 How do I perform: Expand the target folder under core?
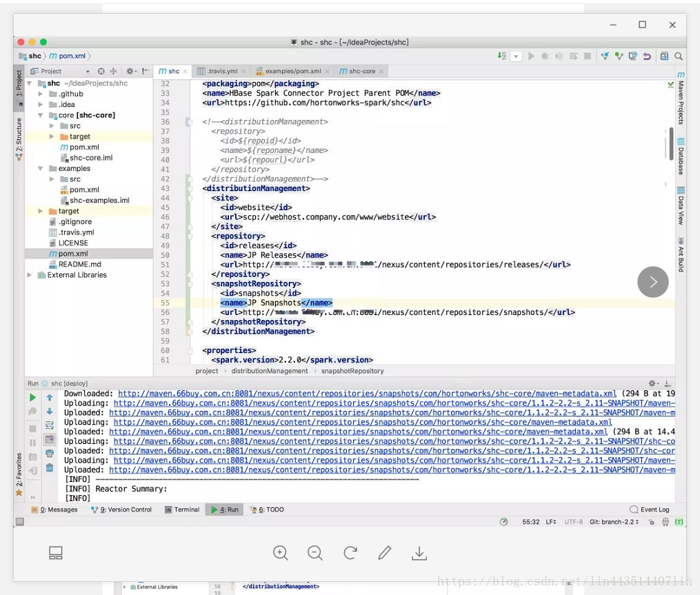(51, 137)
